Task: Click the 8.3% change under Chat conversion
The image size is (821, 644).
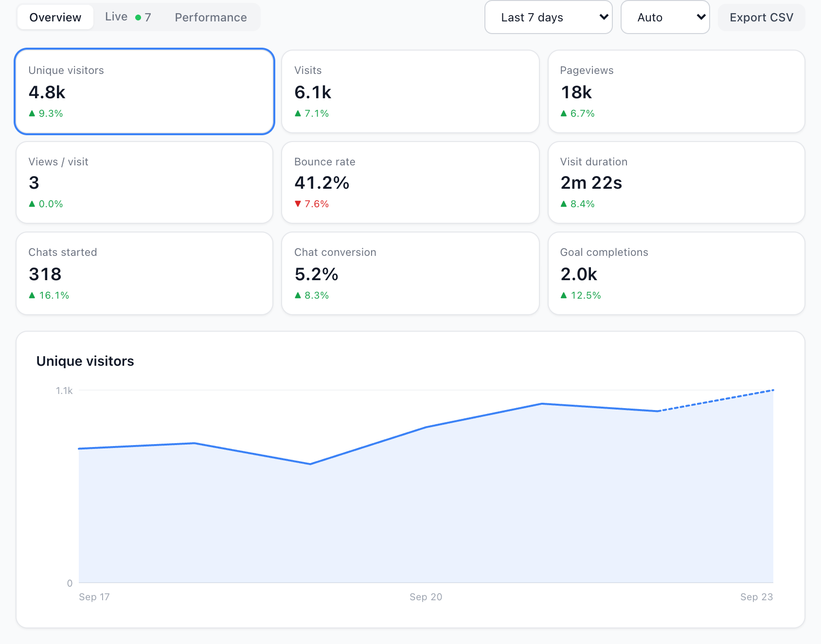Action: [x=317, y=295]
